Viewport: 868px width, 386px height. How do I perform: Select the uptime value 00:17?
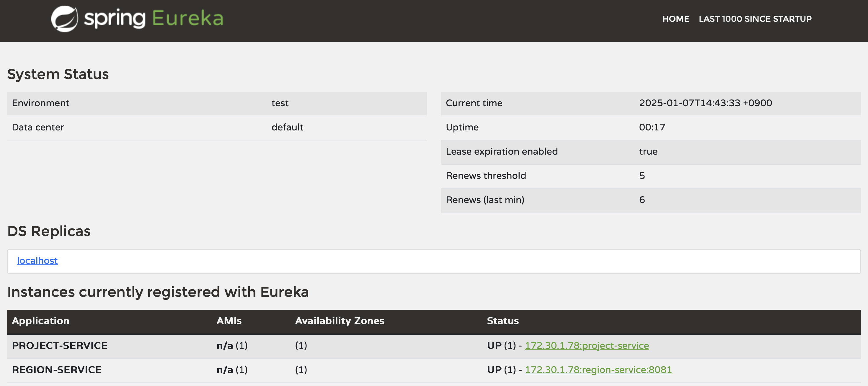[x=652, y=127]
